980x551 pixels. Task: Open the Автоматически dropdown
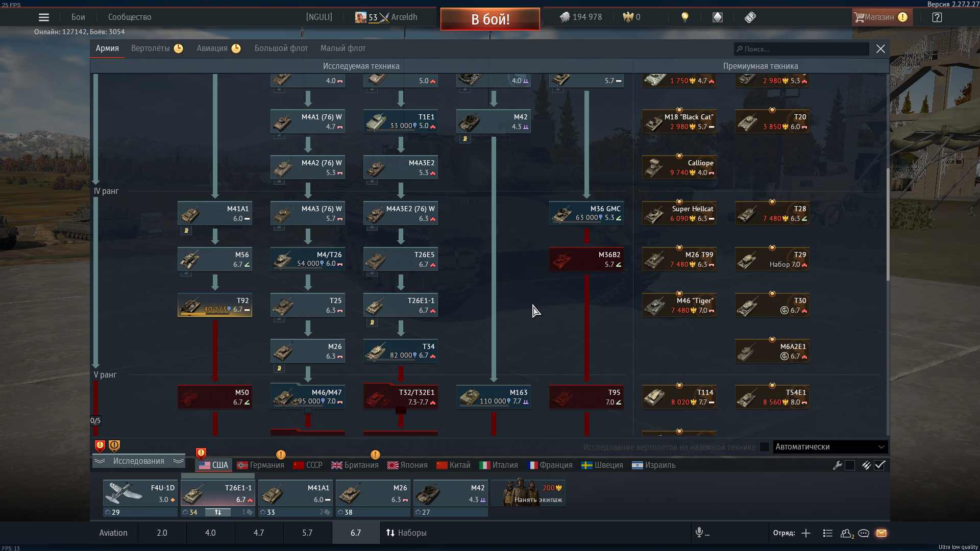[830, 447]
